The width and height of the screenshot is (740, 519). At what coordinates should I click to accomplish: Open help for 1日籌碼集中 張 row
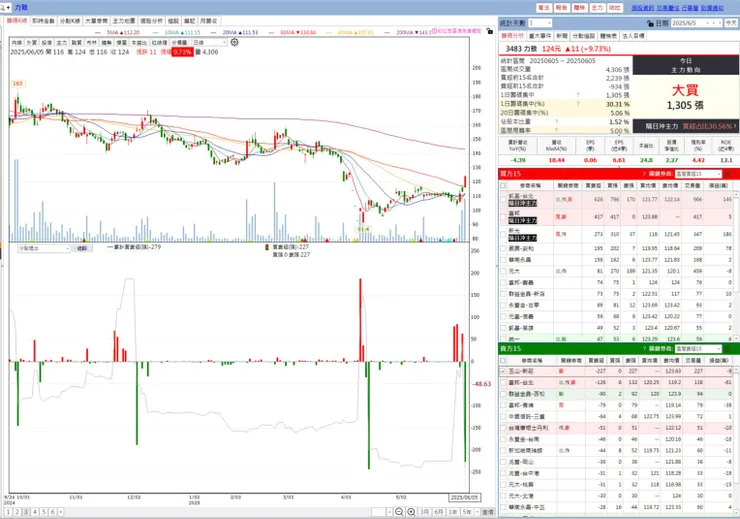click(x=578, y=95)
